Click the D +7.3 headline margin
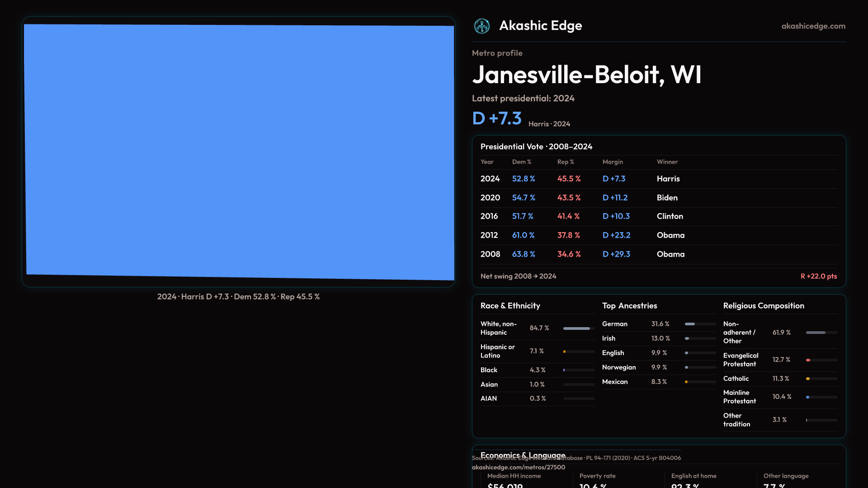Image resolution: width=868 pixels, height=488 pixels. point(496,118)
